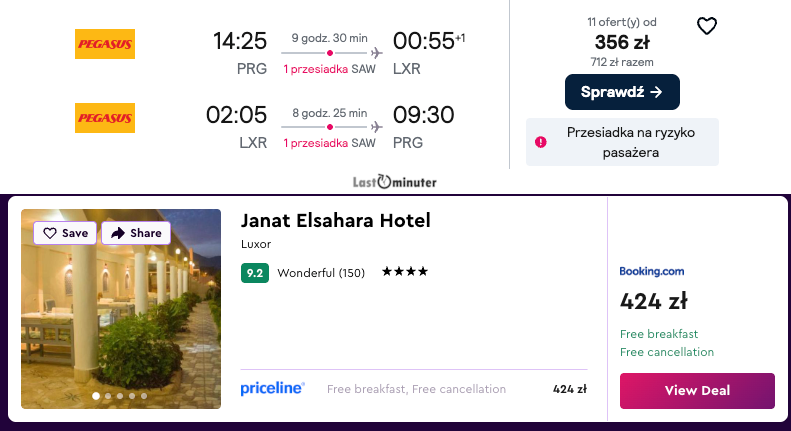This screenshot has width=791, height=431.
Task: Click the outbound 1 przesiadka SAW link
Action: coord(330,69)
